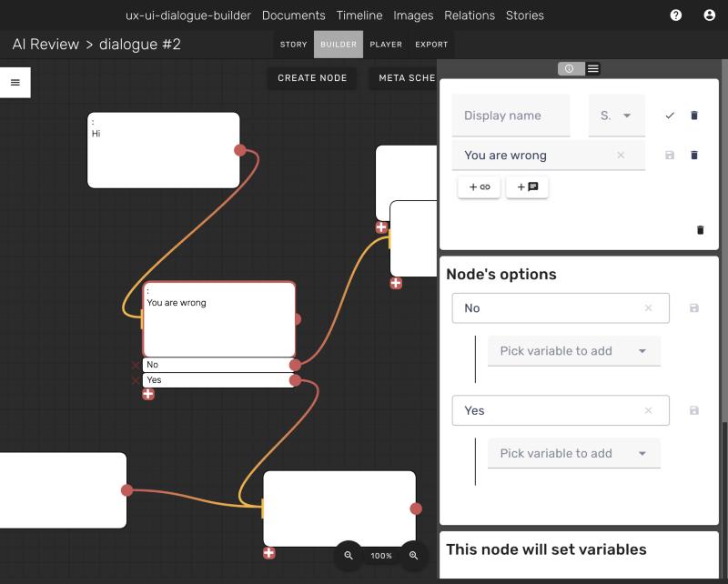
Task: Switch to the Story tab
Action: pos(293,45)
